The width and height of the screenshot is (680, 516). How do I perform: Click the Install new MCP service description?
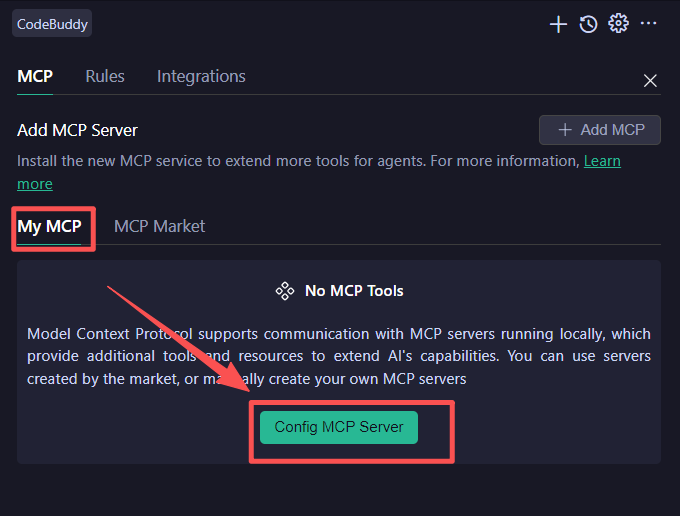pos(298,161)
